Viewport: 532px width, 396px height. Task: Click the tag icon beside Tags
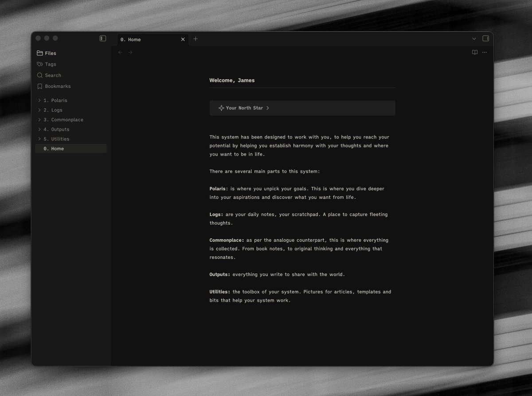(40, 64)
